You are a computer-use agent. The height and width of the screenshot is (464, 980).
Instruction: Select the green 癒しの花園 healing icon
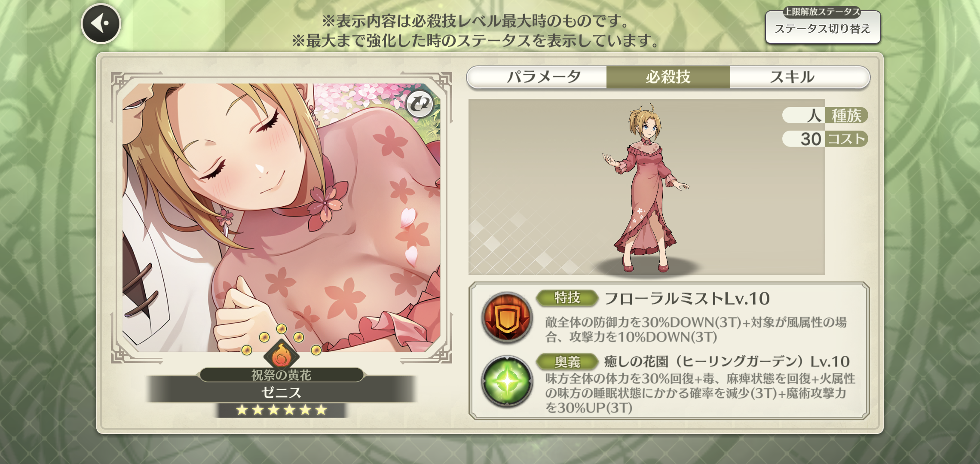[x=507, y=381]
